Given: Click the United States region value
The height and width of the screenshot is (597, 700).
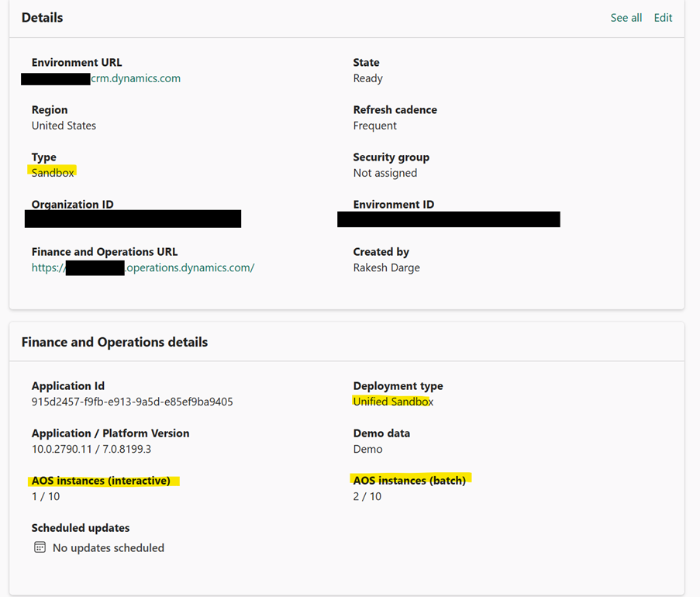Looking at the screenshot, I should (x=64, y=126).
